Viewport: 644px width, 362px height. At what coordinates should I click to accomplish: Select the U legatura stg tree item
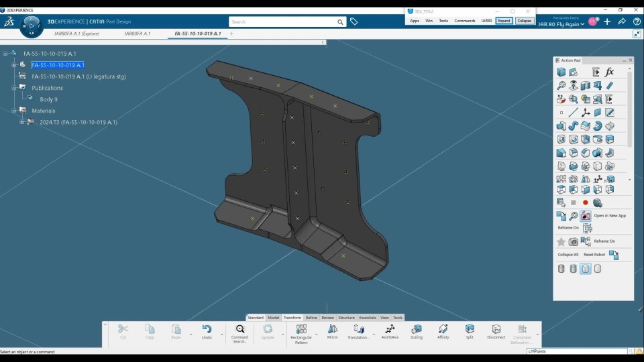pos(79,76)
